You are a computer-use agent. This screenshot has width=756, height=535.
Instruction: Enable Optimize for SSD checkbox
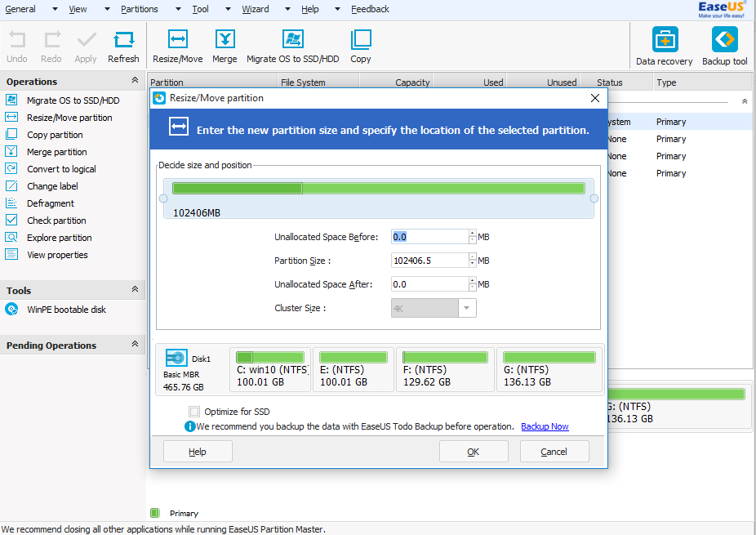(194, 412)
